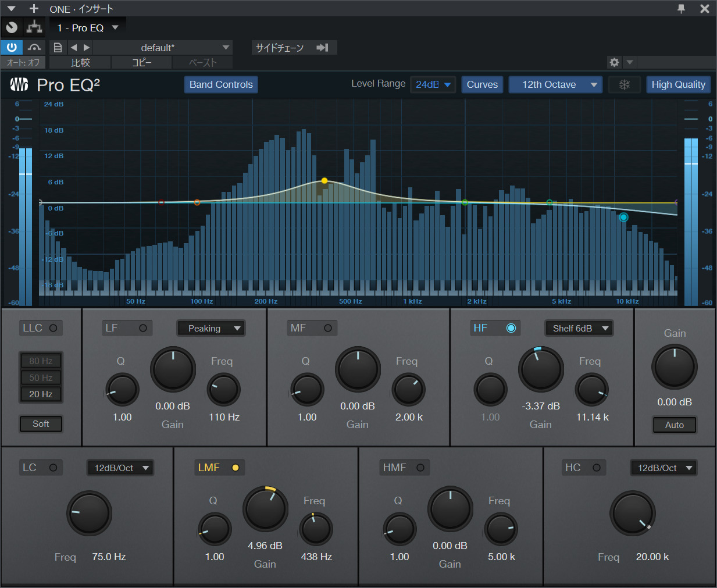The height and width of the screenshot is (588, 717).
Task: Click the LMF 4.96 dB gain value
Action: pyautogui.click(x=265, y=546)
